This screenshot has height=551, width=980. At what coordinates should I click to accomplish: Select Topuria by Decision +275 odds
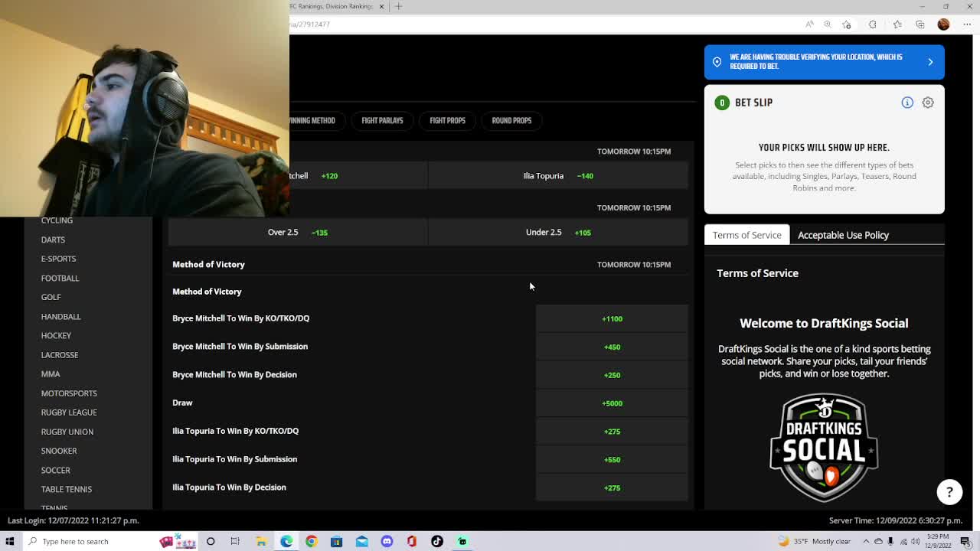[x=612, y=487]
